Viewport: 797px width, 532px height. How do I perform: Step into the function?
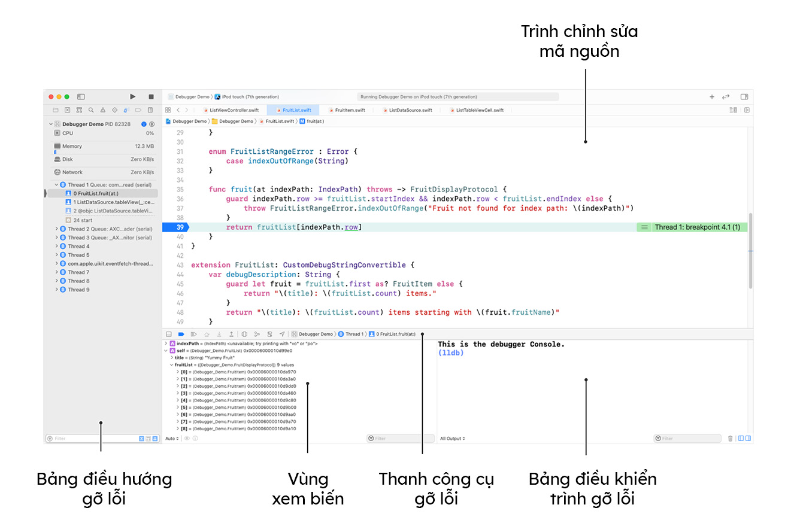[x=219, y=334]
